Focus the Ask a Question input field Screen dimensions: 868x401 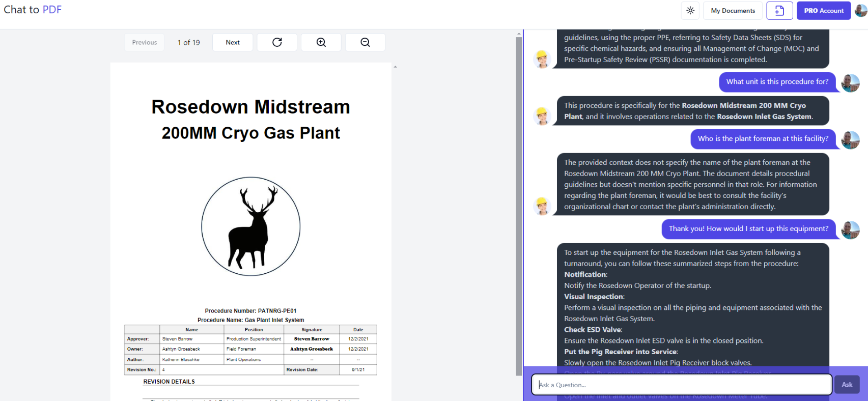pos(681,385)
